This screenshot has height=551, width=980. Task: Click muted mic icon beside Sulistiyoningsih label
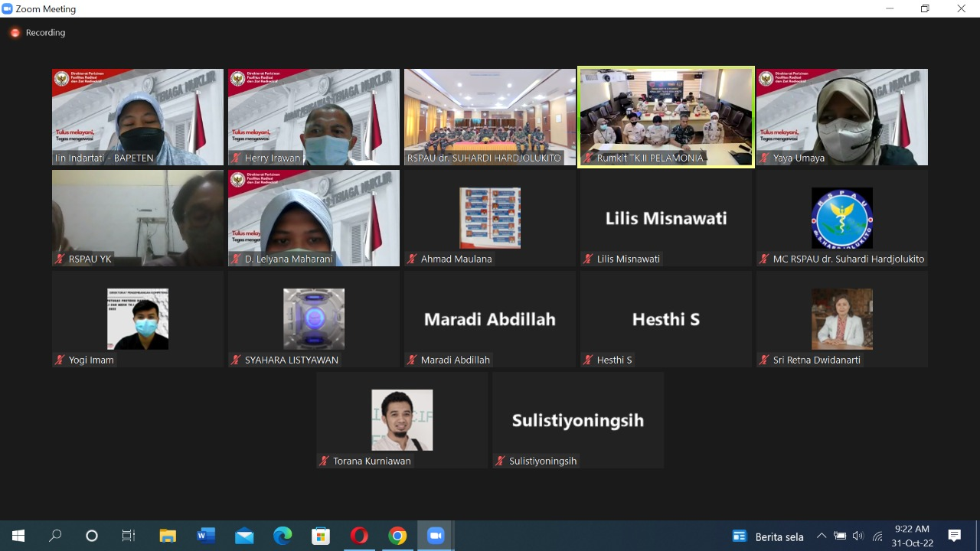point(500,461)
